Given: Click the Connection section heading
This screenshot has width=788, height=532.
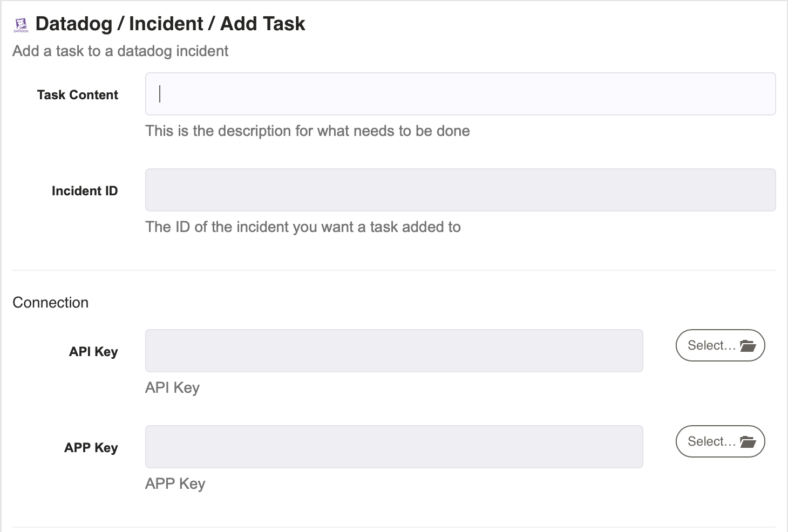Looking at the screenshot, I should coord(51,302).
